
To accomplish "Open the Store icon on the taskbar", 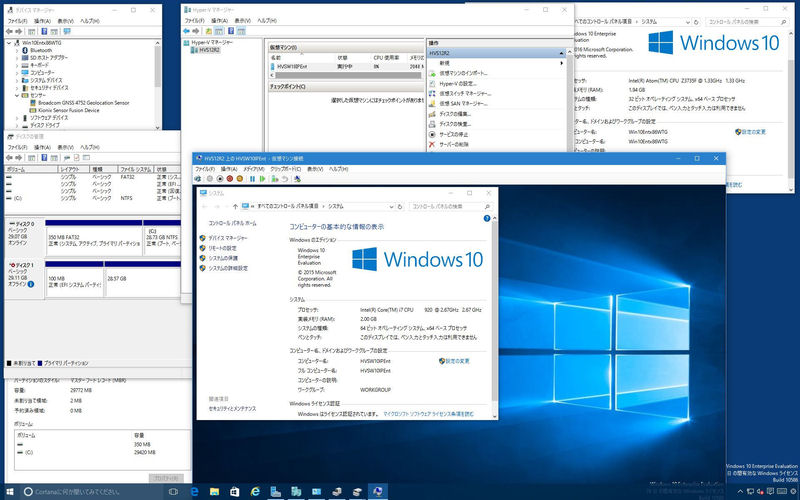I will pos(235,492).
